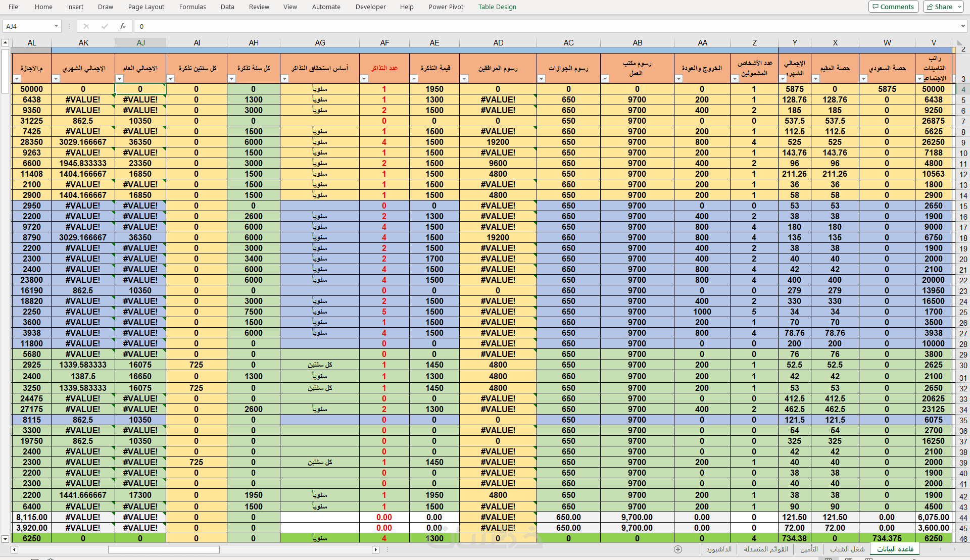Open the Table Design ribbon tab
970x560 pixels.
[x=497, y=7]
